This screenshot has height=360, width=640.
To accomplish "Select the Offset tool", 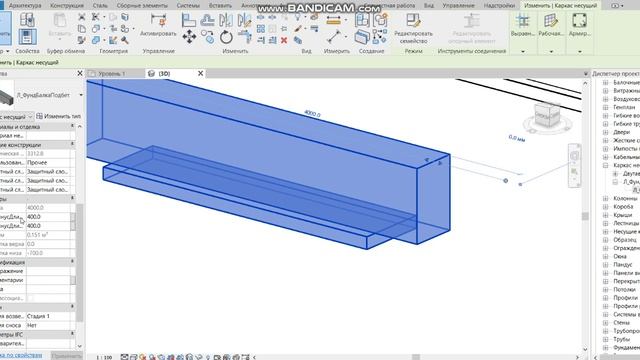I will [x=207, y=20].
